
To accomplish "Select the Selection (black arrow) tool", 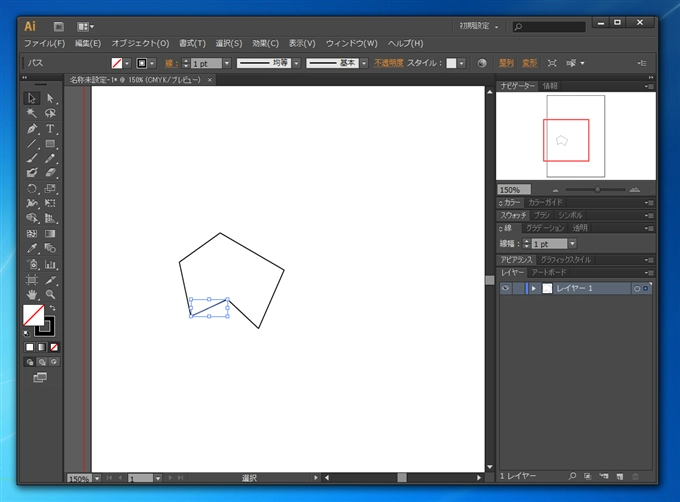I will (x=32, y=98).
